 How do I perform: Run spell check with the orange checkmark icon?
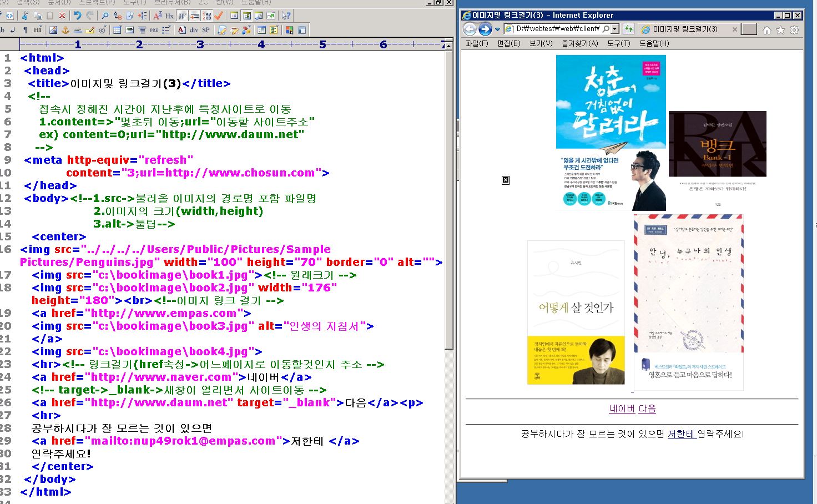[x=219, y=16]
